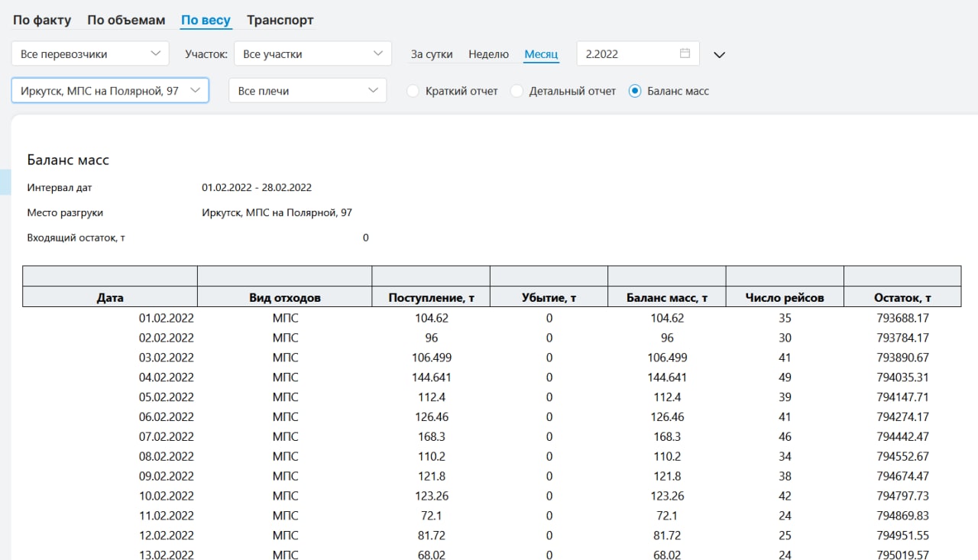The width and height of the screenshot is (978, 560).
Task: Select the 'Детальный отчет' radio button
Action: pos(517,91)
